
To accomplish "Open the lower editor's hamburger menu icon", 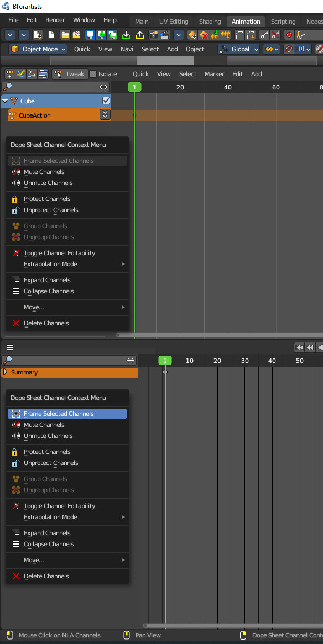I will 9,347.
